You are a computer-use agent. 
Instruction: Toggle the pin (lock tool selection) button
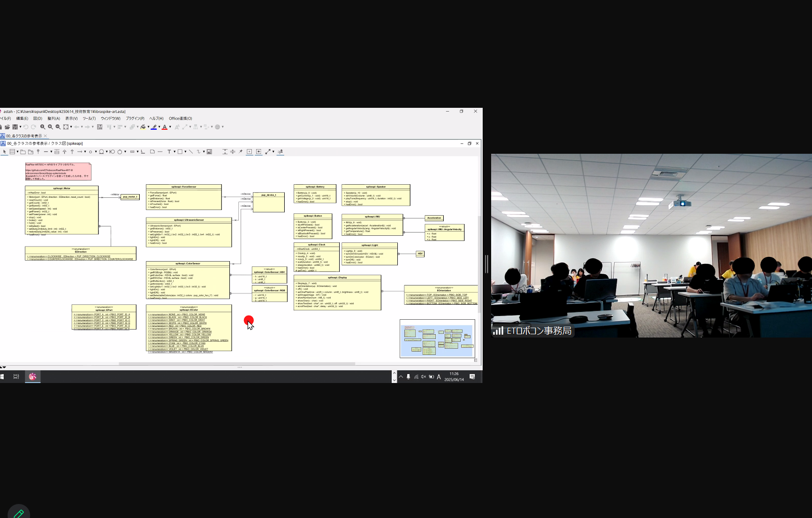pyautogui.click(x=241, y=151)
